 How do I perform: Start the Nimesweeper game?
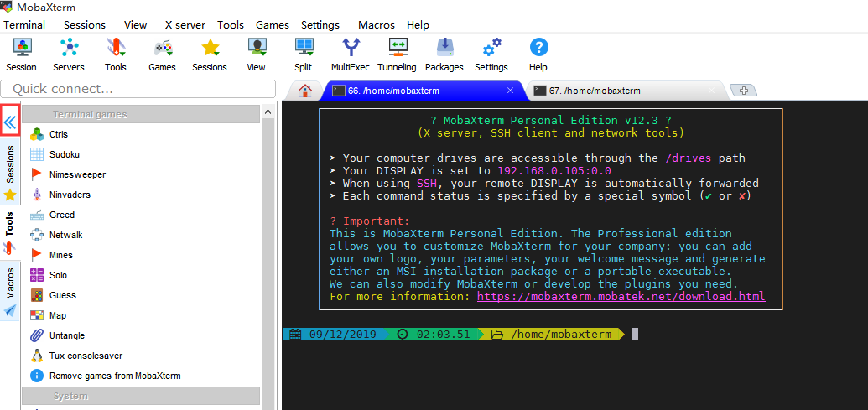[77, 174]
